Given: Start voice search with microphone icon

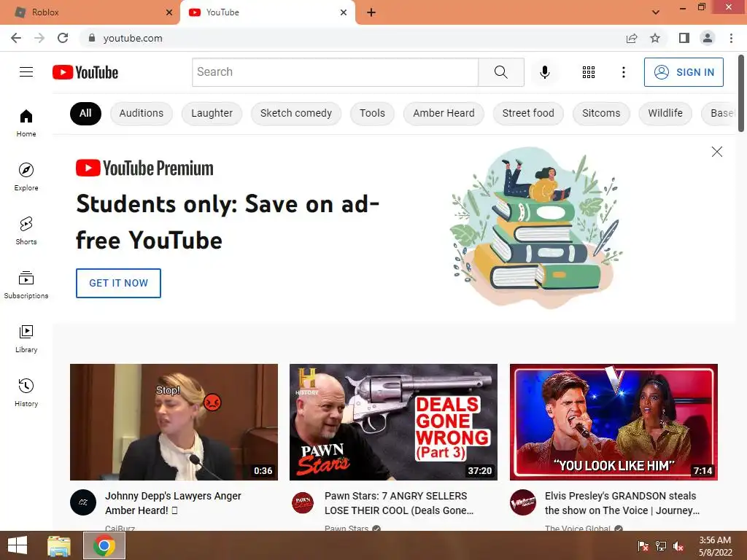Looking at the screenshot, I should (x=544, y=72).
